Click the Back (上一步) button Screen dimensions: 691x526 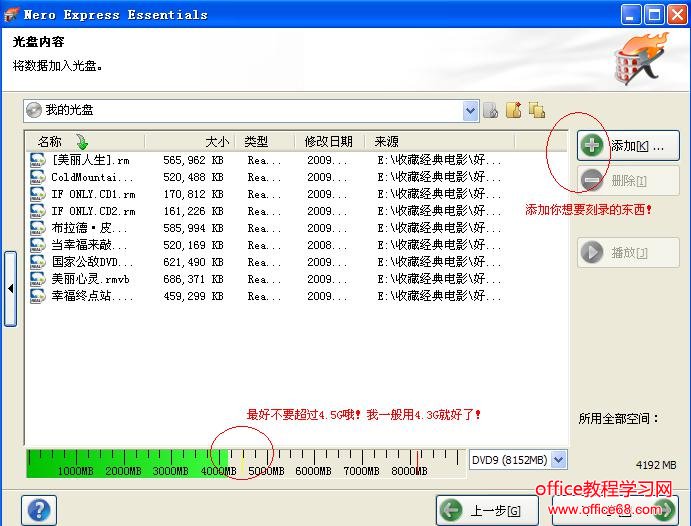[487, 510]
